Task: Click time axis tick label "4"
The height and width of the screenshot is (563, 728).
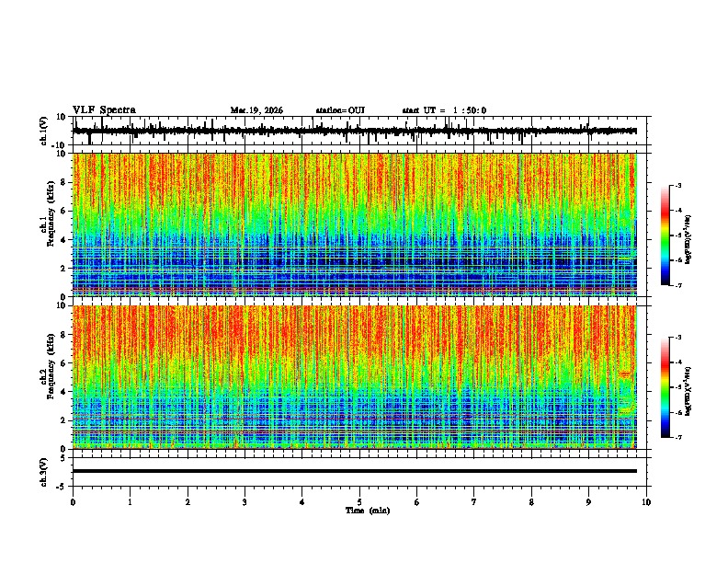Action: pos(302,502)
